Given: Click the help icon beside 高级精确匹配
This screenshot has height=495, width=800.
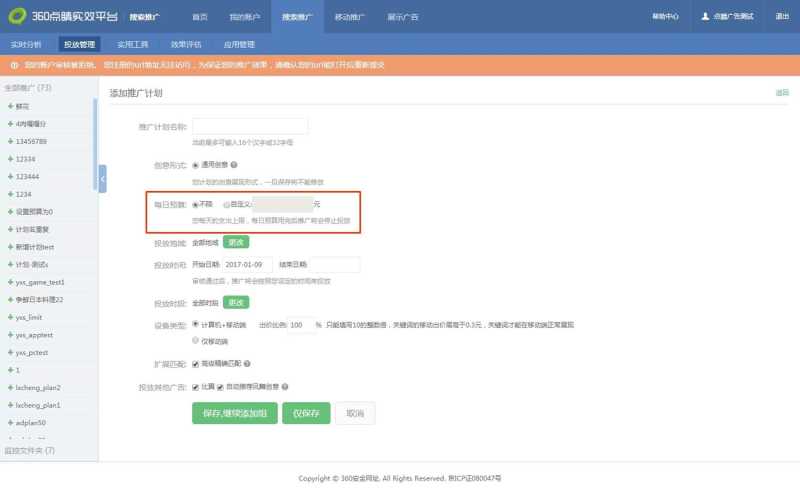Looking at the screenshot, I should 247,364.
